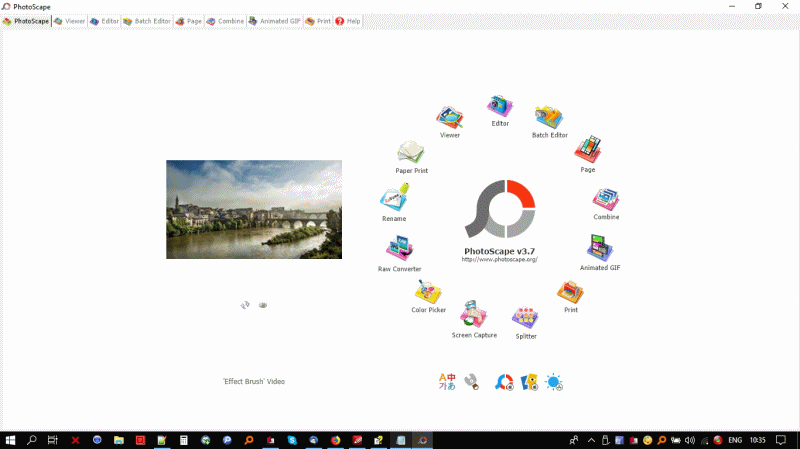The image size is (800, 449).
Task: Open Task View on the taskbar
Action: (53, 440)
